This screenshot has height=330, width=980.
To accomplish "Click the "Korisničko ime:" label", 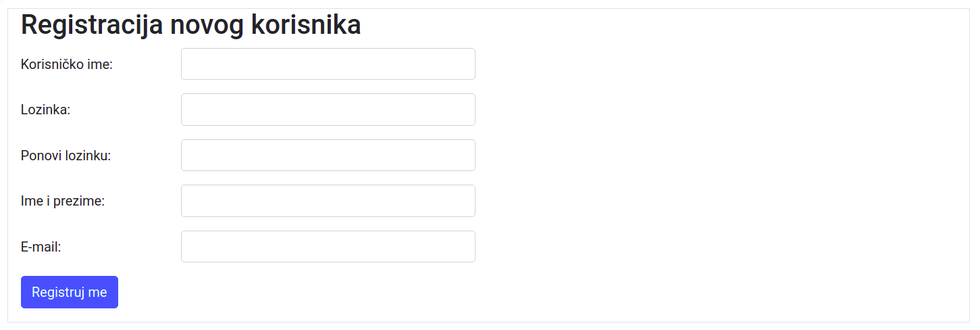I will [67, 64].
